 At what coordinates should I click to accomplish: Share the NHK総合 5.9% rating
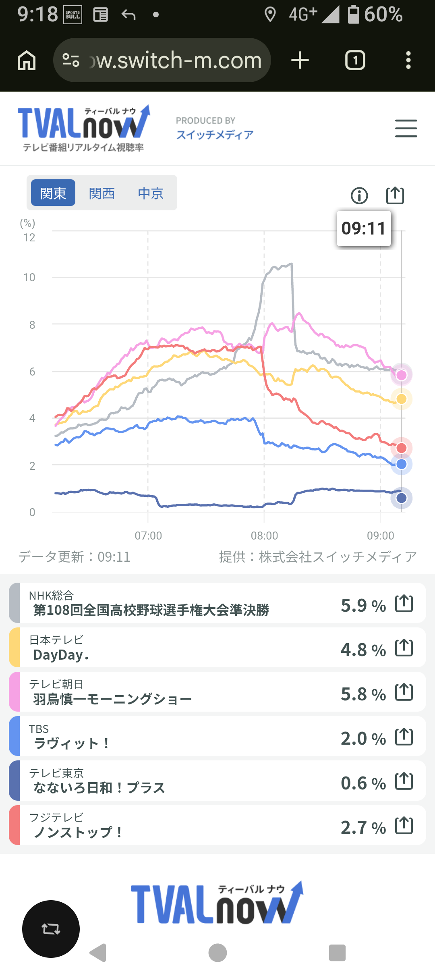(x=404, y=603)
